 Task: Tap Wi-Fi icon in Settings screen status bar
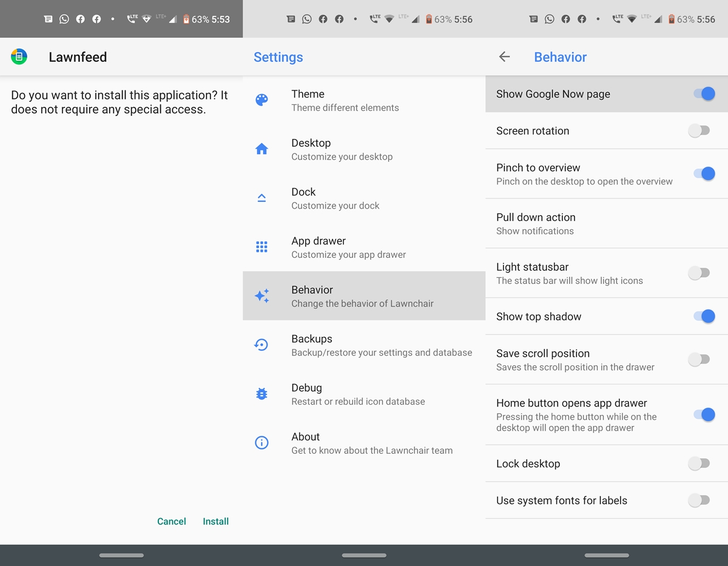coord(389,19)
